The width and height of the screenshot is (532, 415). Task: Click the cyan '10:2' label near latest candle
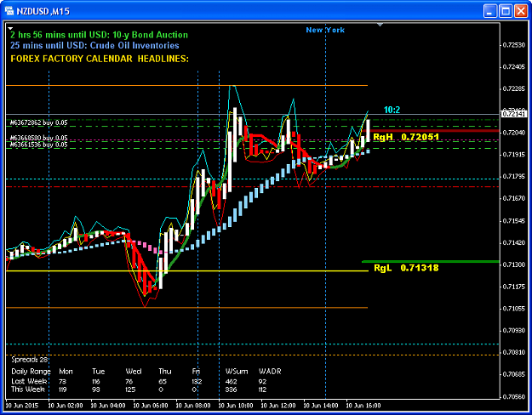(392, 110)
